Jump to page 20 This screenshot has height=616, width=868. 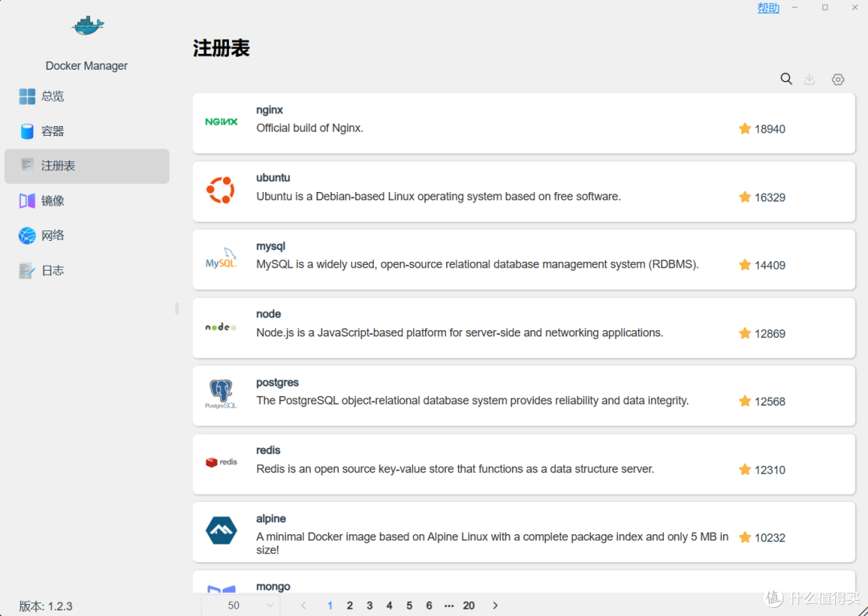click(469, 606)
